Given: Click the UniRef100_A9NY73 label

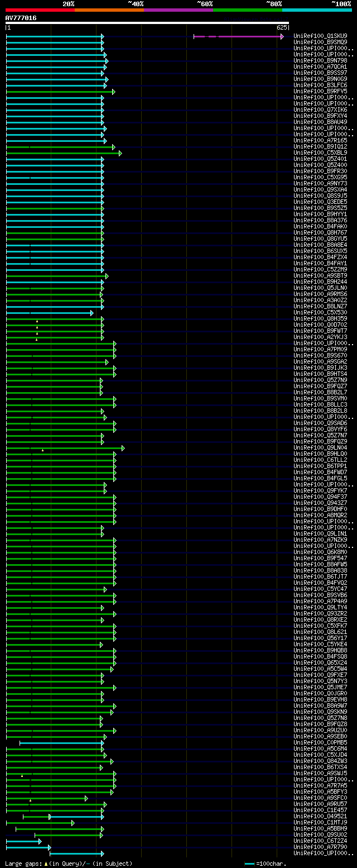Looking at the screenshot, I should pos(320,183).
